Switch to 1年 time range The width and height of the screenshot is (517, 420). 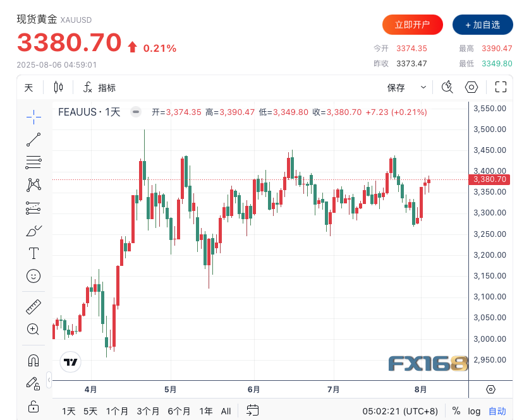pos(206,411)
